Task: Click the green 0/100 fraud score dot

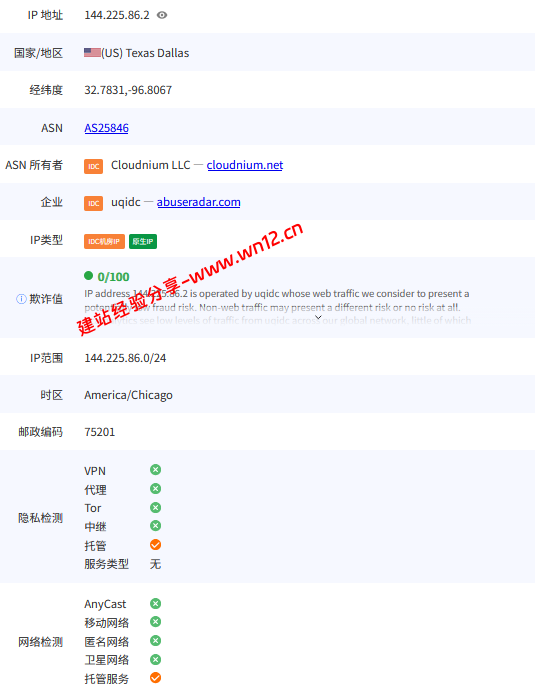Action: (x=89, y=276)
